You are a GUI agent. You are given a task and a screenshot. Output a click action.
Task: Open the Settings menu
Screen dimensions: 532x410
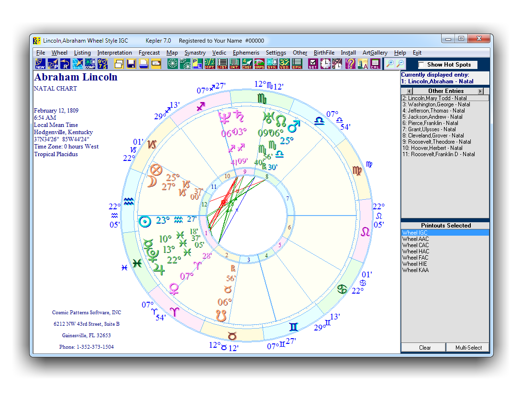click(x=276, y=53)
